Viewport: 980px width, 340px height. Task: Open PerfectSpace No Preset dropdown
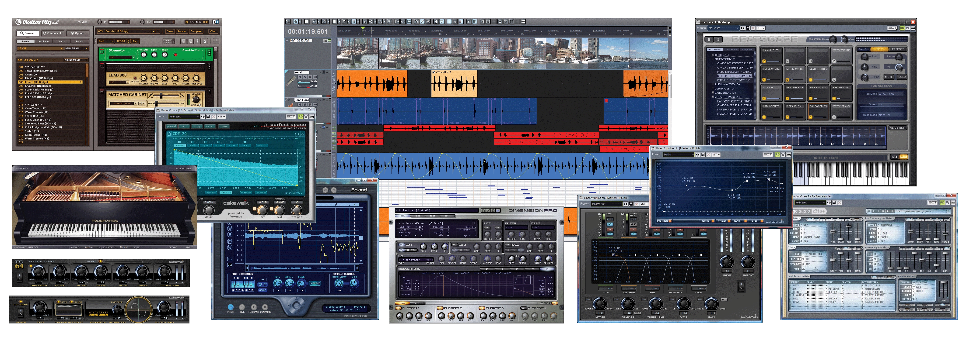point(184,117)
